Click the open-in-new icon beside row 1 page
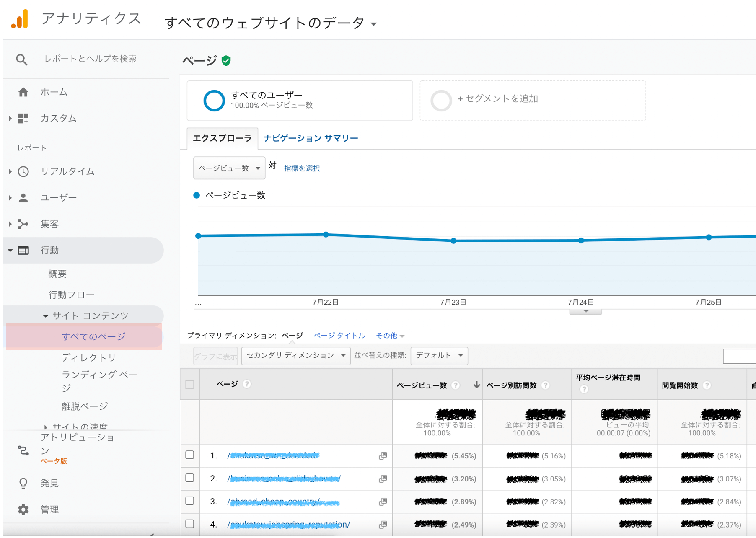This screenshot has height=538, width=756. [383, 455]
